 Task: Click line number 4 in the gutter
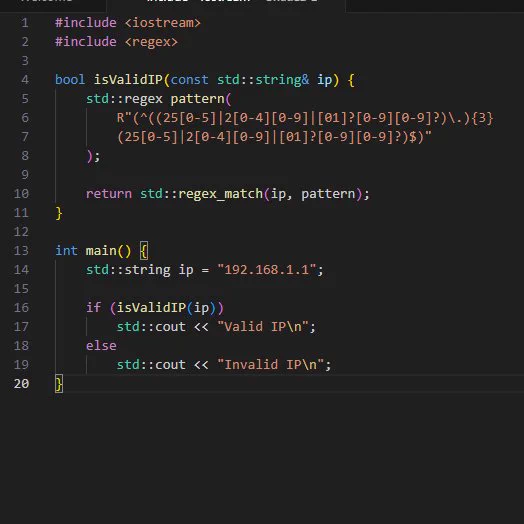coord(25,80)
